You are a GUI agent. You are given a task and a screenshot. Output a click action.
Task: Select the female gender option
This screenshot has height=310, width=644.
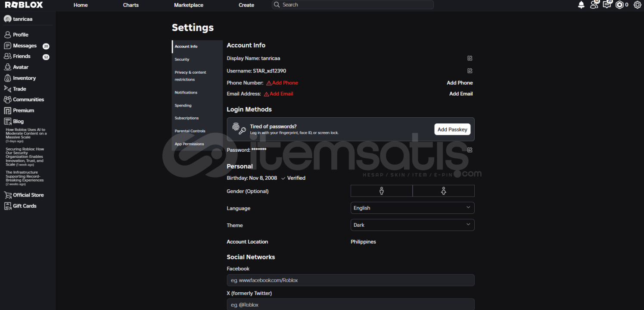(x=444, y=191)
